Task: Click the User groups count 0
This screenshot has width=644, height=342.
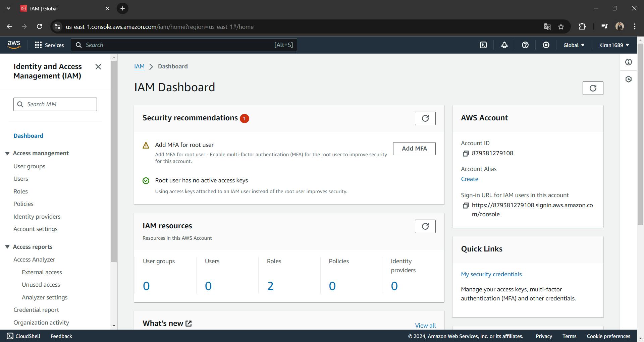Action: pos(146,286)
